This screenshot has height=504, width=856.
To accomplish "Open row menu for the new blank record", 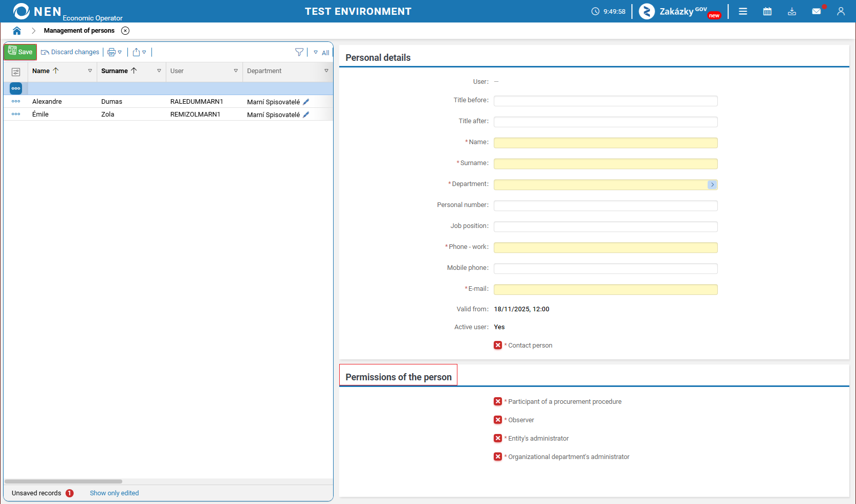I will tap(16, 88).
